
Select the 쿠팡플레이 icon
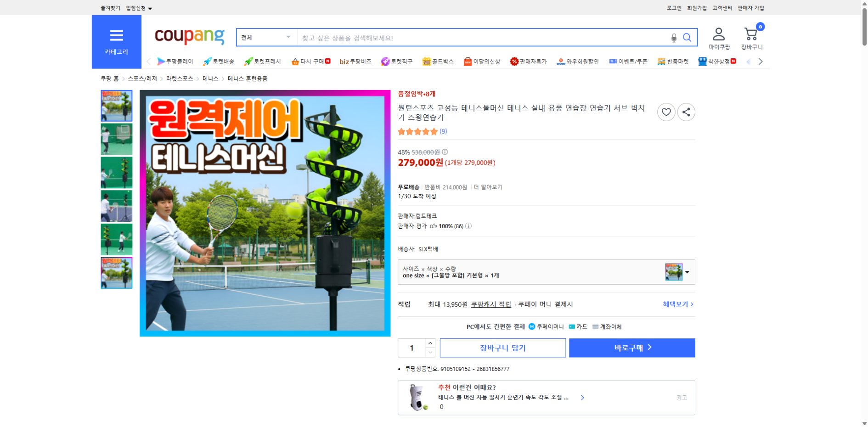click(161, 61)
